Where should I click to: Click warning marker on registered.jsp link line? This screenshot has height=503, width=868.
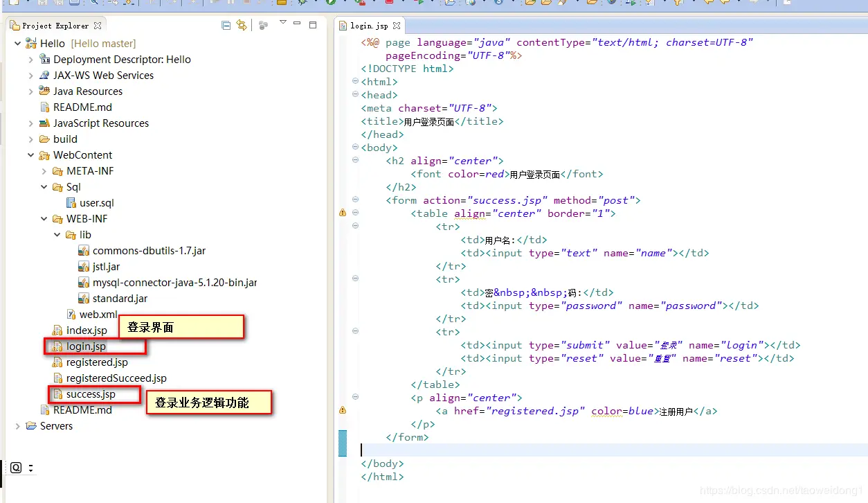tap(342, 411)
